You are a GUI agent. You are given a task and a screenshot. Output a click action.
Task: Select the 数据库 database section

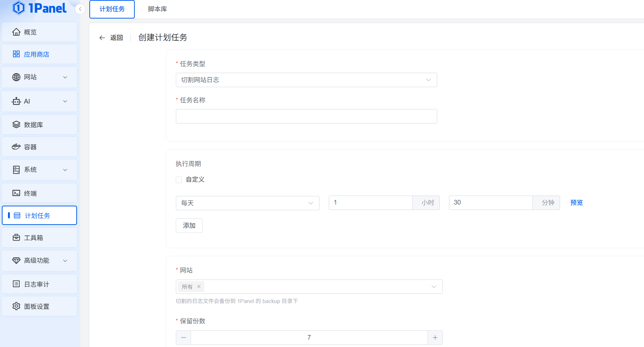pyautogui.click(x=33, y=124)
